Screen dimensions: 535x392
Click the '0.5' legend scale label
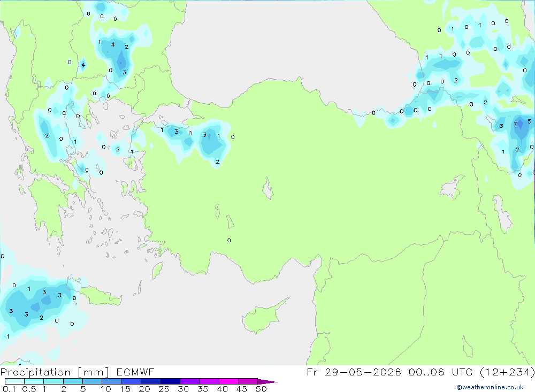pyautogui.click(x=29, y=389)
